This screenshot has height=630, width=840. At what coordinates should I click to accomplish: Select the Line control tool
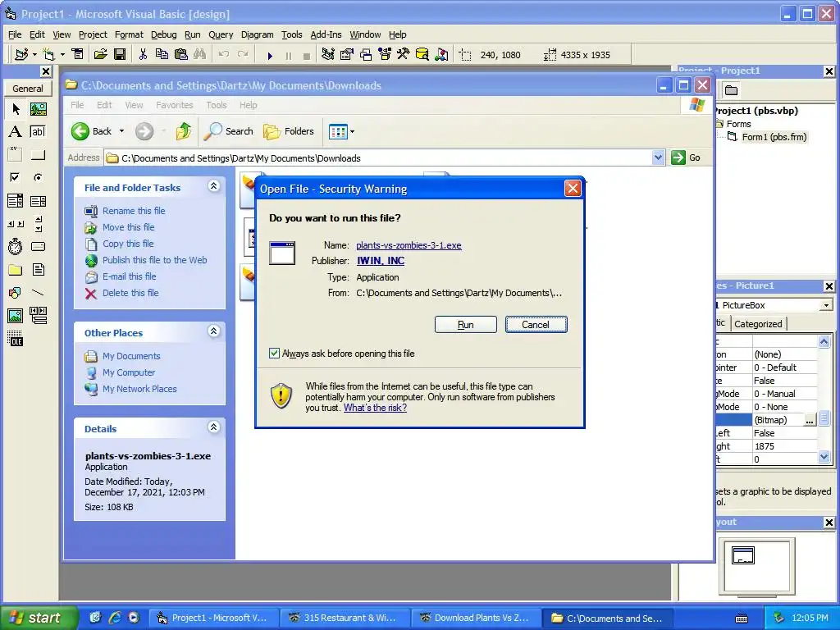pyautogui.click(x=38, y=293)
